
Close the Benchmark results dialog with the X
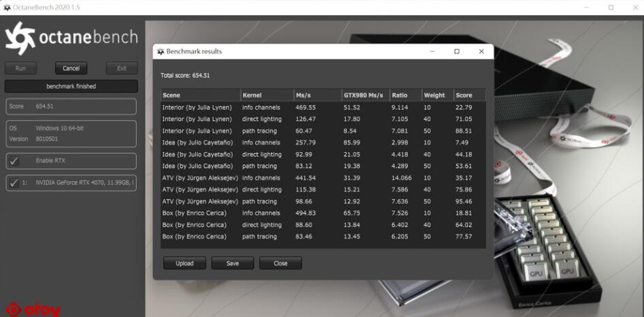pyautogui.click(x=481, y=51)
